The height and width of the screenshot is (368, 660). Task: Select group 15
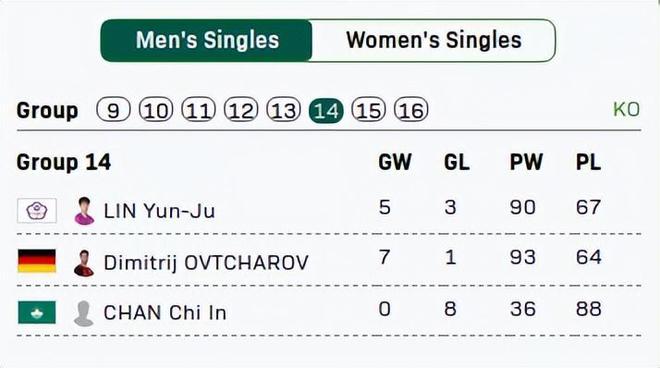coord(369,110)
